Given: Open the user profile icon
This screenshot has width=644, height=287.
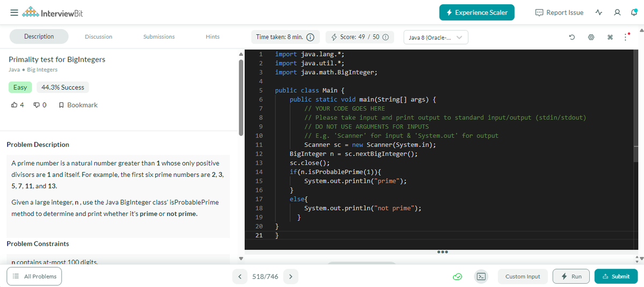Looking at the screenshot, I should pyautogui.click(x=617, y=13).
